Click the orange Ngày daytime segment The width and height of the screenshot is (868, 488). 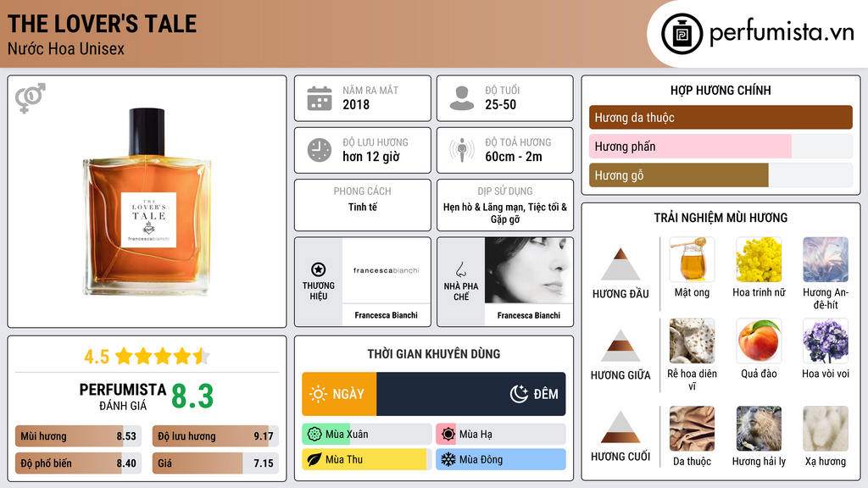(339, 394)
